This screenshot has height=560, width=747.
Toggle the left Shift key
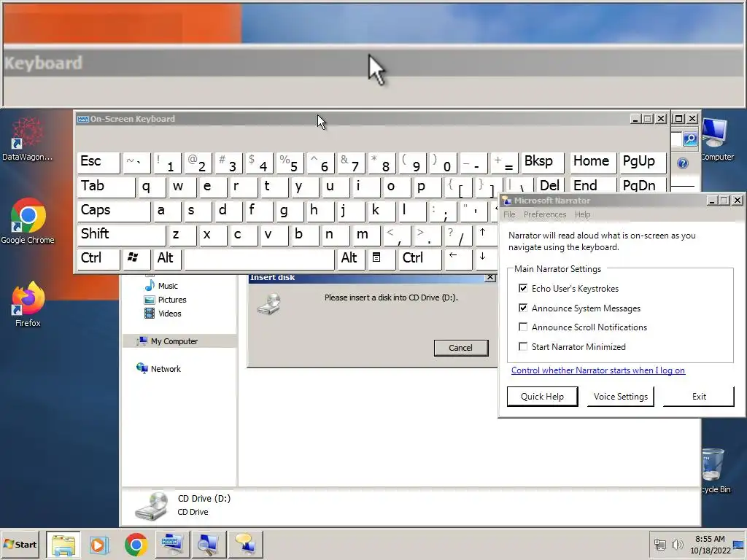pyautogui.click(x=122, y=234)
